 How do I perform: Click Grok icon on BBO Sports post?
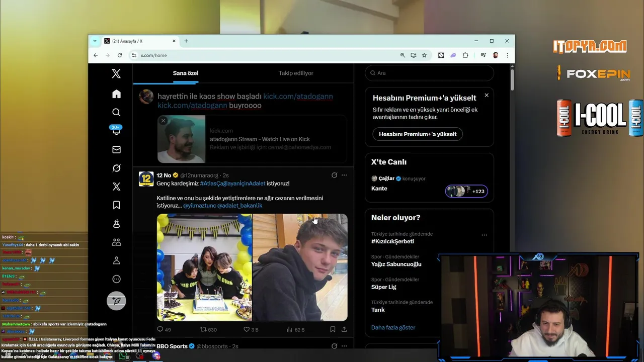(334, 346)
